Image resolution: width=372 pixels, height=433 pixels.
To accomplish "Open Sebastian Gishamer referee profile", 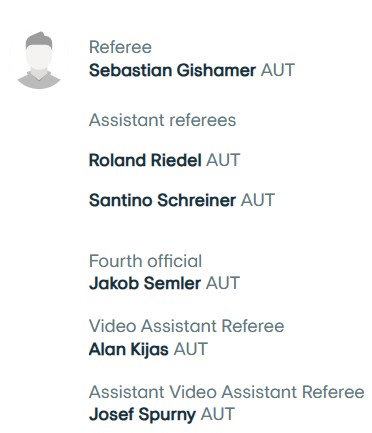I will (x=172, y=70).
